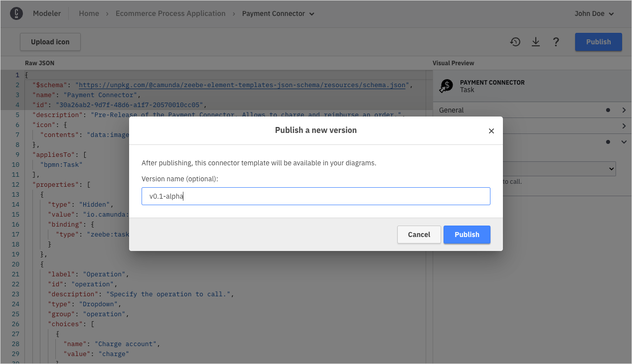The image size is (632, 364).
Task: Open help via the question mark icon
Action: coord(556,42)
